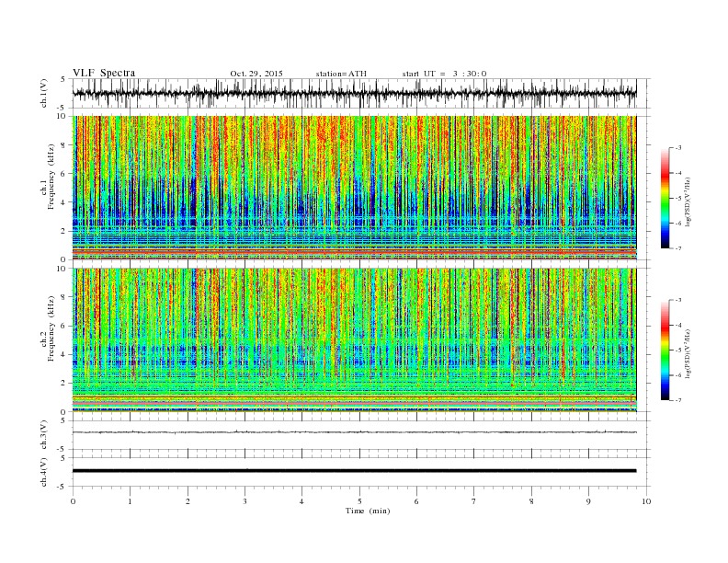The height and width of the screenshot is (563, 728).
Task: Click the time axis tick label '9'
Action: 588,501
